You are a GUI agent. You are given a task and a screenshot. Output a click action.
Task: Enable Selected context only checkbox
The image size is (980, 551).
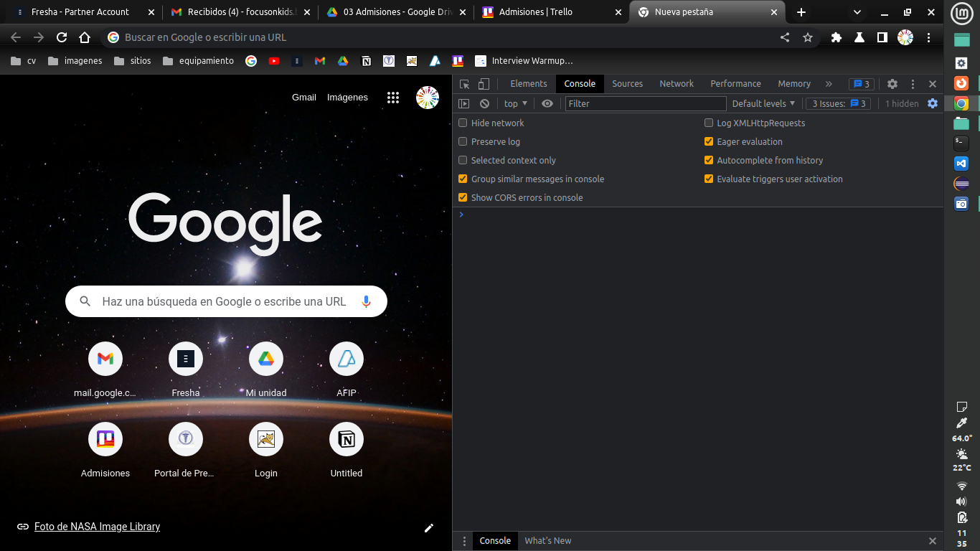(463, 160)
